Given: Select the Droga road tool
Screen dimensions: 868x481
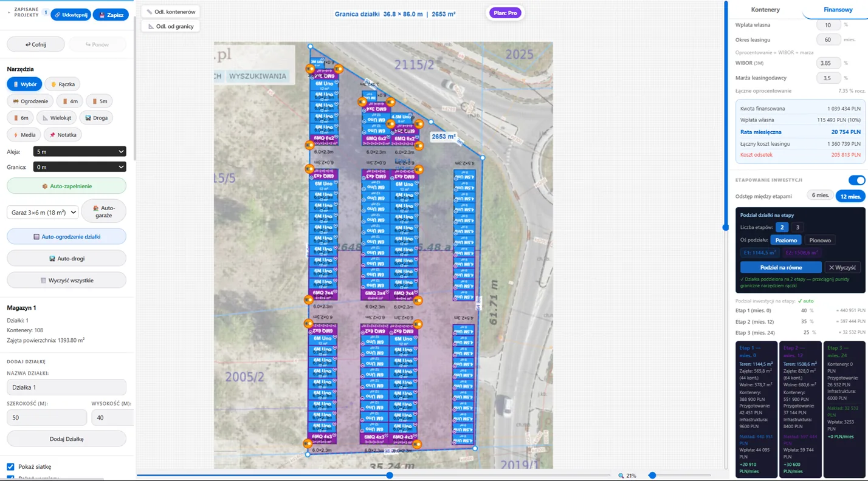Looking at the screenshot, I should [x=96, y=118].
